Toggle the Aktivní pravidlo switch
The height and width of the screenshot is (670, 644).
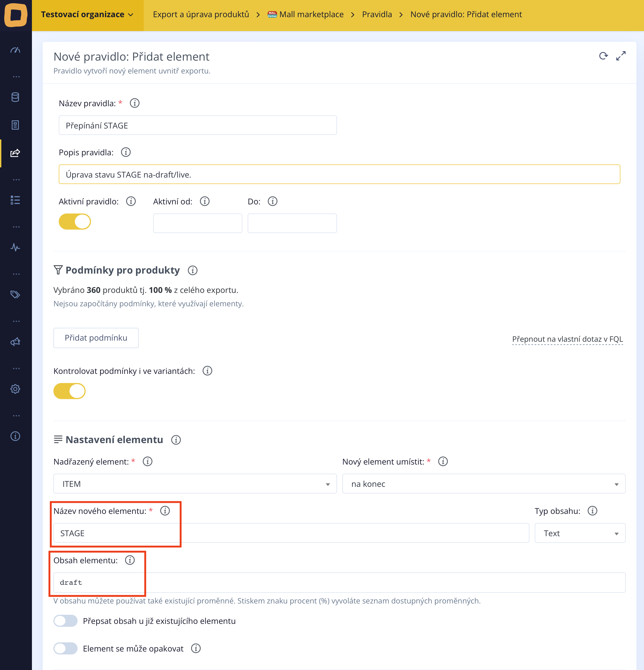pos(75,222)
